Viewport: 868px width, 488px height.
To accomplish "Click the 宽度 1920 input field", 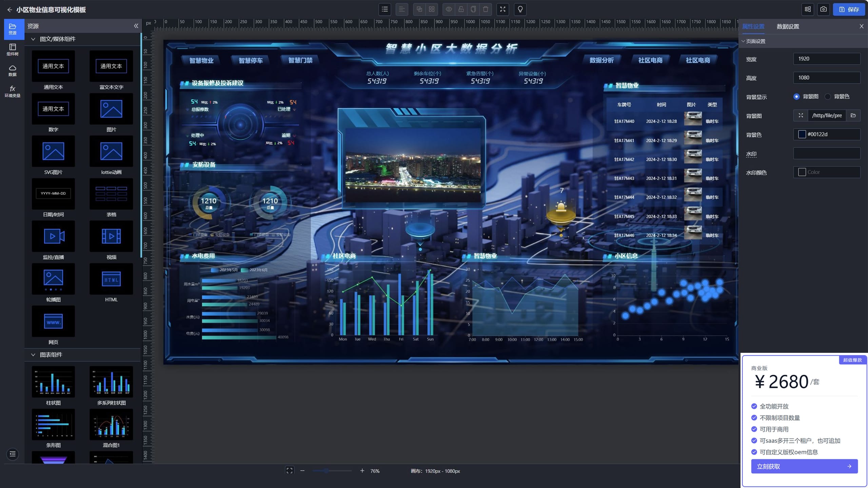I will pos(826,59).
